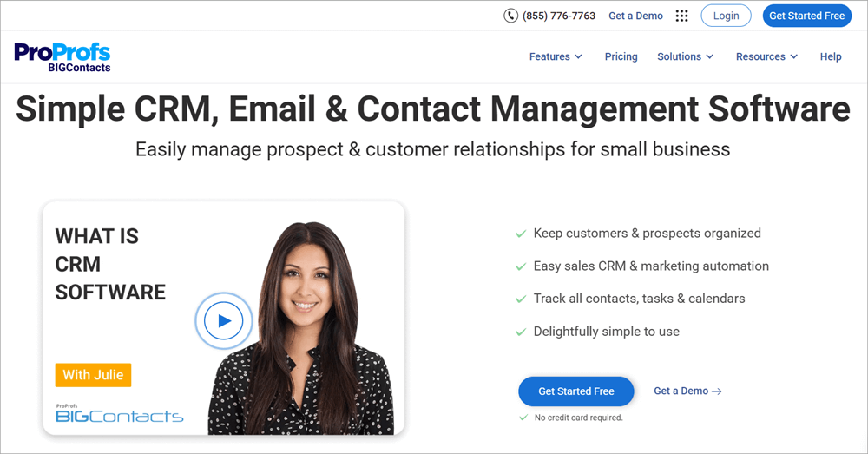868x454 pixels.
Task: Click the Simple CRM, Email & Contact heading
Action: (x=433, y=109)
